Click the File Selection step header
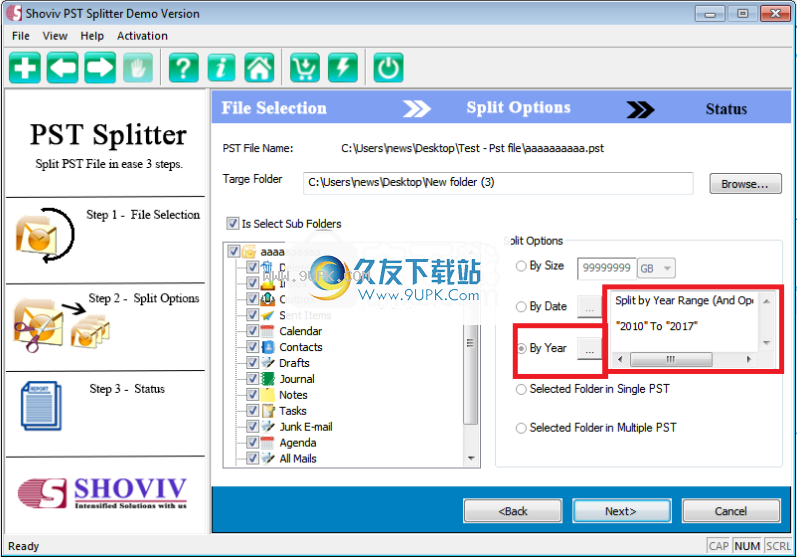Screen dimensions: 797x557 pyautogui.click(x=274, y=108)
